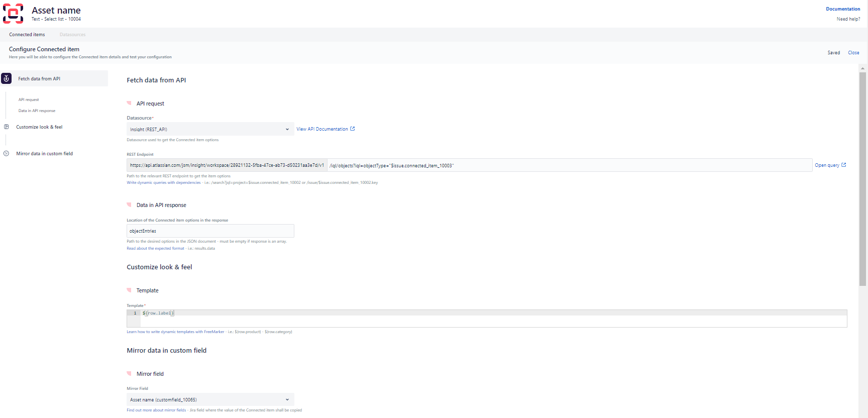Click the Mirror data in custom field sidebar icon
The image size is (868, 418).
tap(7, 154)
